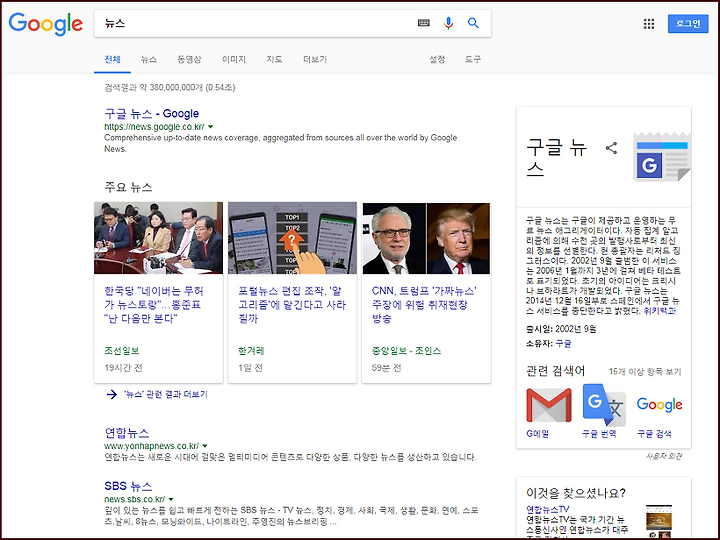The height and width of the screenshot is (540, 720).
Task: Switch to the 뉴스 tab
Action: click(x=149, y=60)
